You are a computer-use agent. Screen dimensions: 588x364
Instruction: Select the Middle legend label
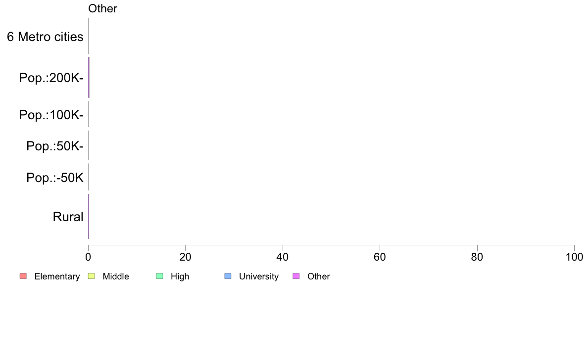click(116, 276)
